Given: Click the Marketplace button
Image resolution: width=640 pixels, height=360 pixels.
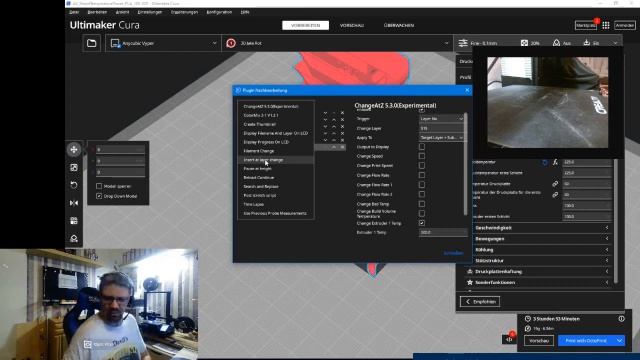Looking at the screenshot, I should [586, 25].
